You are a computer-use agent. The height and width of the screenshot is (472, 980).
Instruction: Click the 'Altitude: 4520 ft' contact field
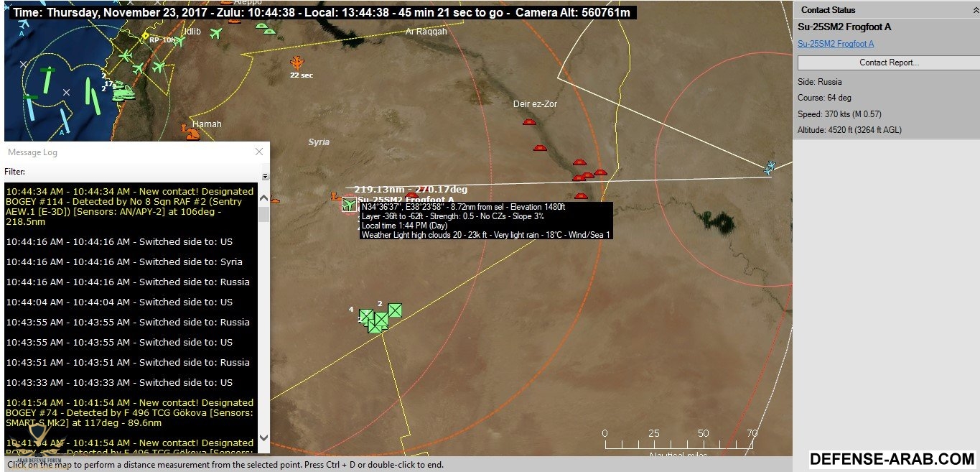[x=849, y=130]
